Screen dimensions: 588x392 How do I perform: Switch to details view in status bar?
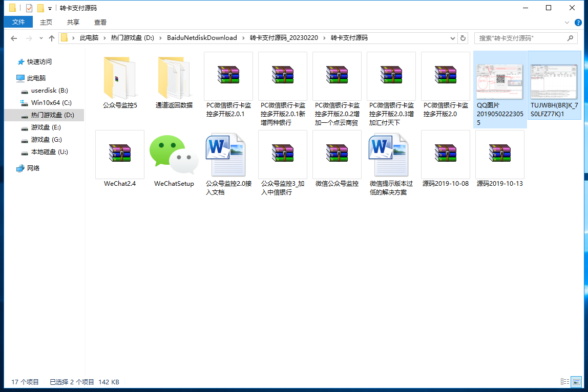(565, 382)
